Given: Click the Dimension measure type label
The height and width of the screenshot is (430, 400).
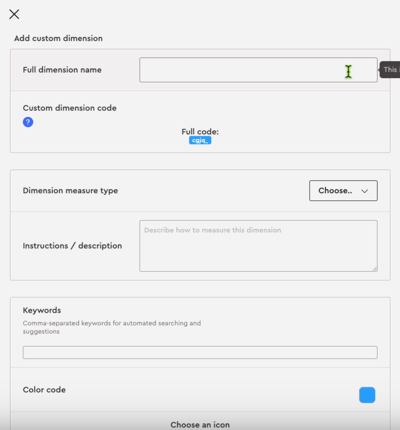Looking at the screenshot, I should [x=70, y=191].
